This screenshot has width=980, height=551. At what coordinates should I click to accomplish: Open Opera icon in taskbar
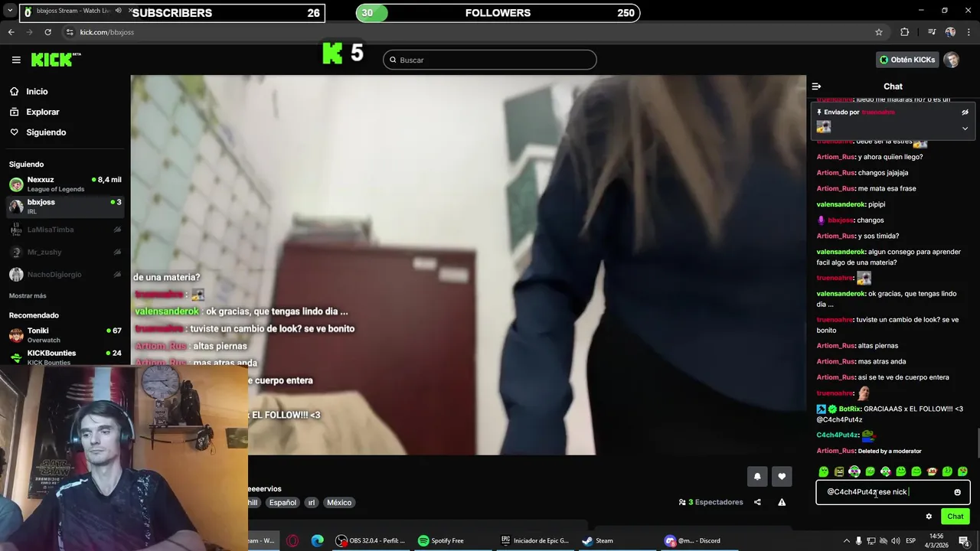292,540
